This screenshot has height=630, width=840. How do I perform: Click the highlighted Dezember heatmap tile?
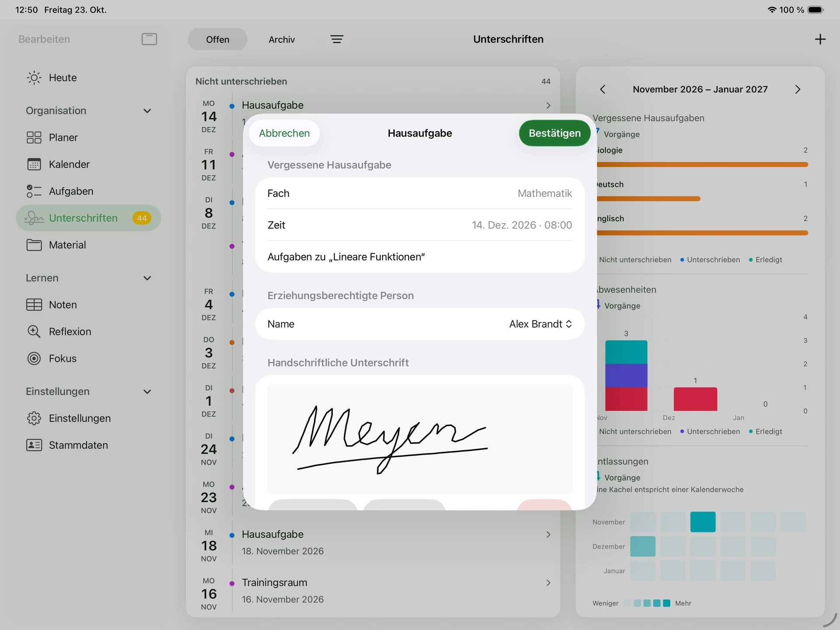point(643,546)
